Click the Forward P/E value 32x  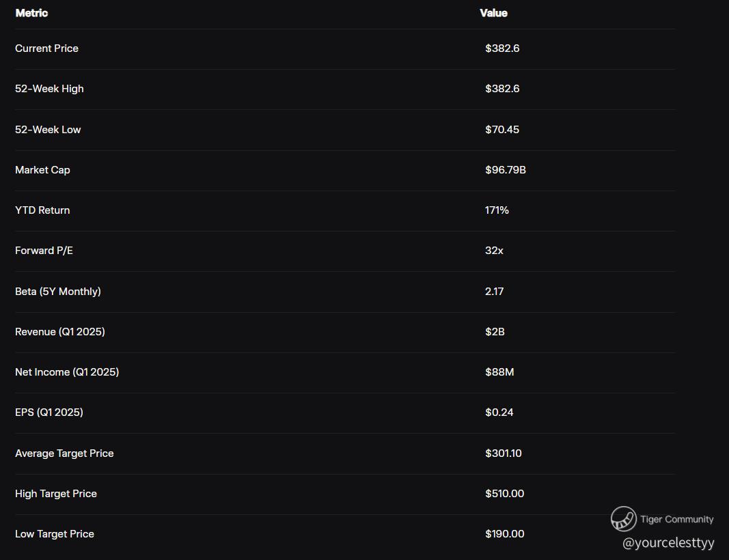point(494,251)
